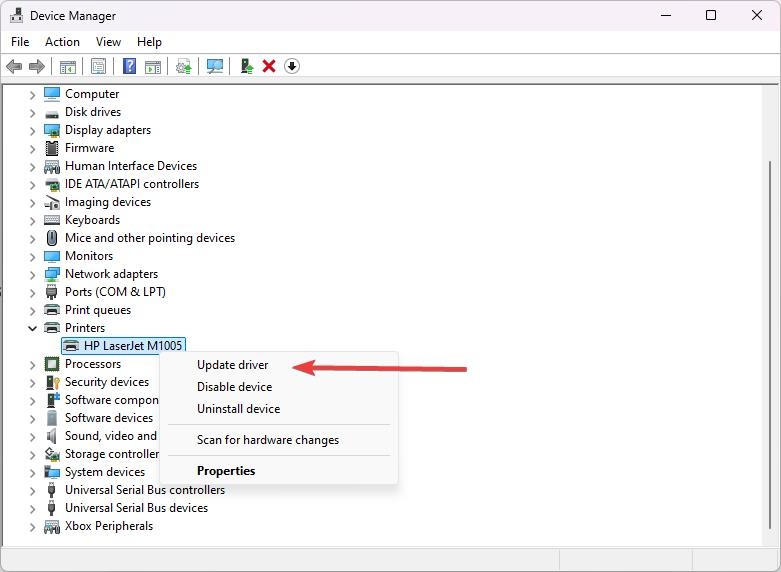Image resolution: width=781 pixels, height=572 pixels.
Task: Expand the IDE ATA/ATAPI controllers node
Action: [32, 184]
